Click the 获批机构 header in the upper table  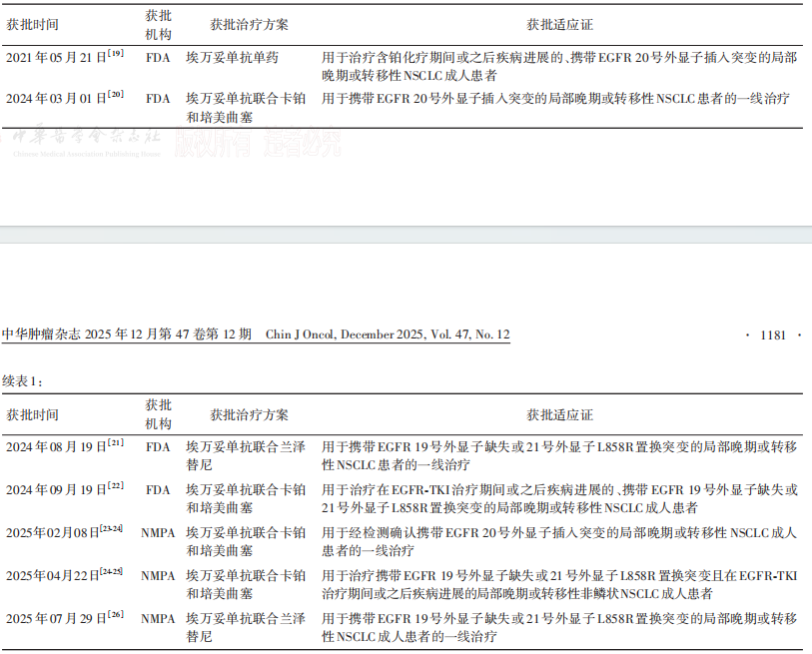[158, 25]
